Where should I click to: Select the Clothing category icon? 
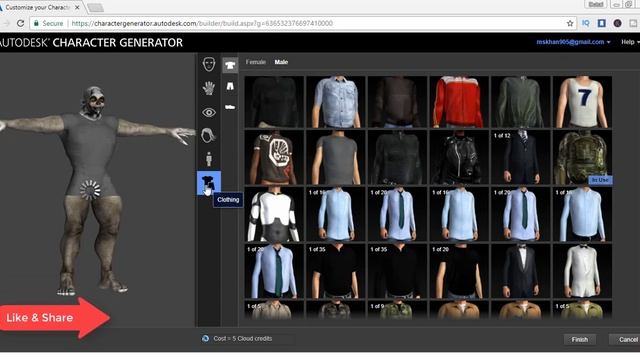pyautogui.click(x=209, y=183)
